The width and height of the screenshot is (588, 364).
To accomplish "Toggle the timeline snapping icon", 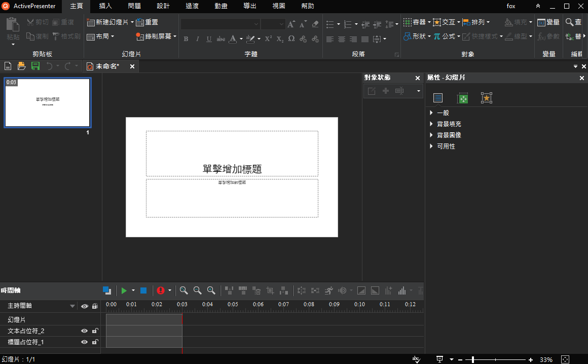I will coord(107,290).
